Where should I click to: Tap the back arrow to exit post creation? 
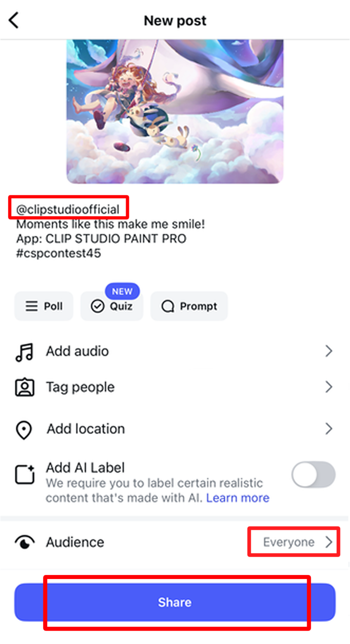pos(13,19)
